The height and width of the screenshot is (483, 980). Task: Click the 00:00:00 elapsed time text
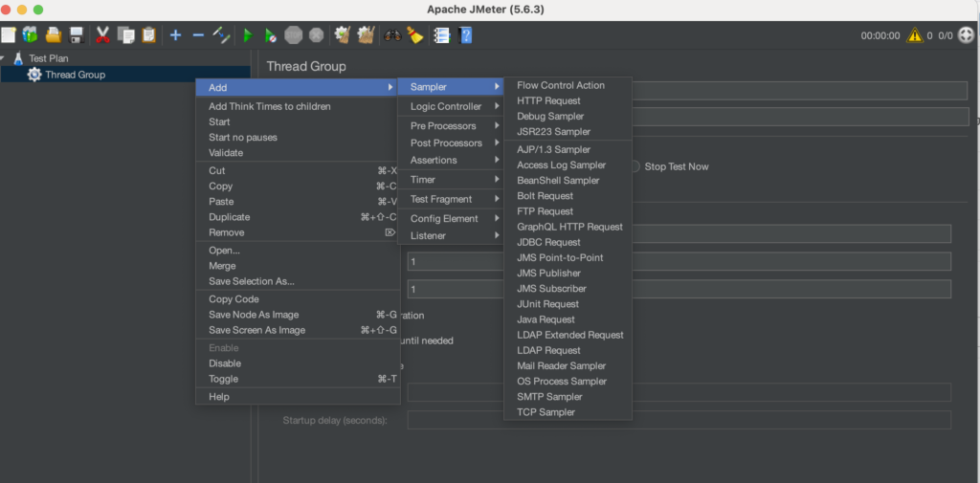point(880,35)
